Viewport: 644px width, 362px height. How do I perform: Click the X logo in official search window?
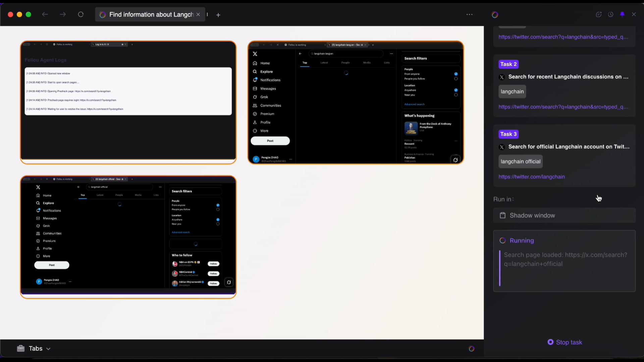(x=38, y=187)
